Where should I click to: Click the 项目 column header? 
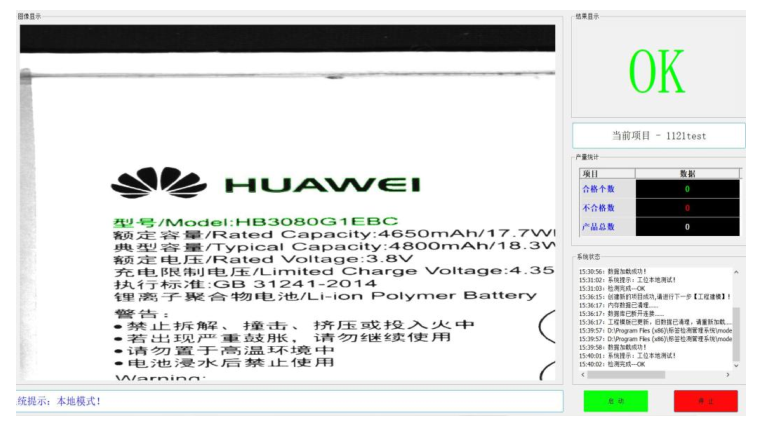[607, 174]
